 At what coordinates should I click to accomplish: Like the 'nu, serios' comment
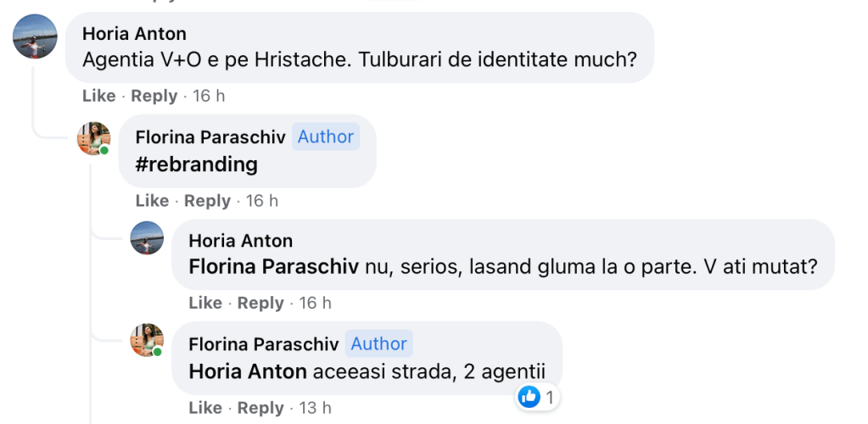[205, 303]
